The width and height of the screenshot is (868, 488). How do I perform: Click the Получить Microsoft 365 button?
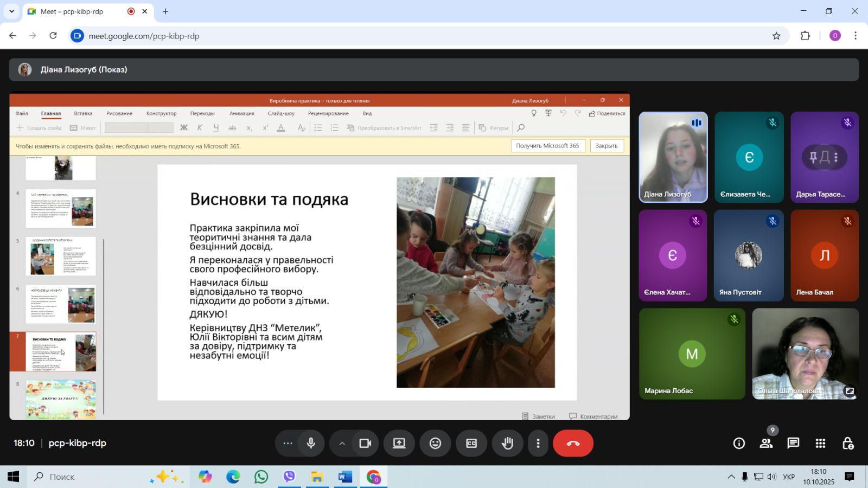(547, 146)
